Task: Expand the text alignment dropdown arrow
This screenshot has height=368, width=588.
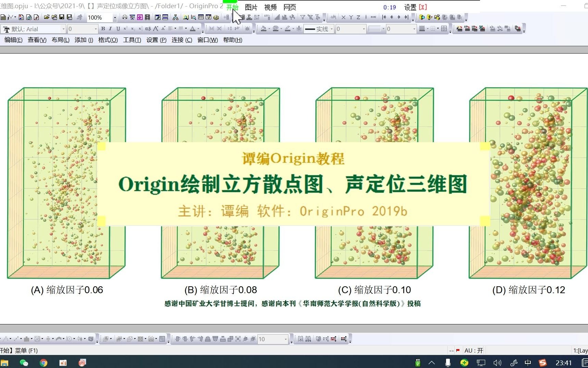Action: (175, 29)
